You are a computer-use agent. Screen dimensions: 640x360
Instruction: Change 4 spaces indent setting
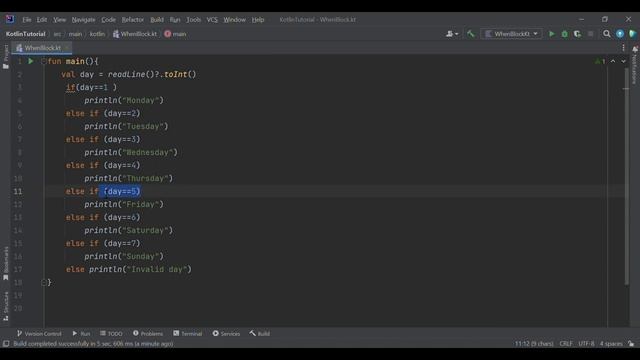611,344
